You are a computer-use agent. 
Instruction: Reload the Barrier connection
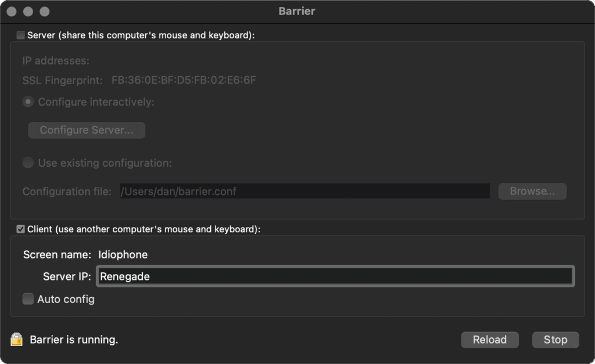click(489, 340)
